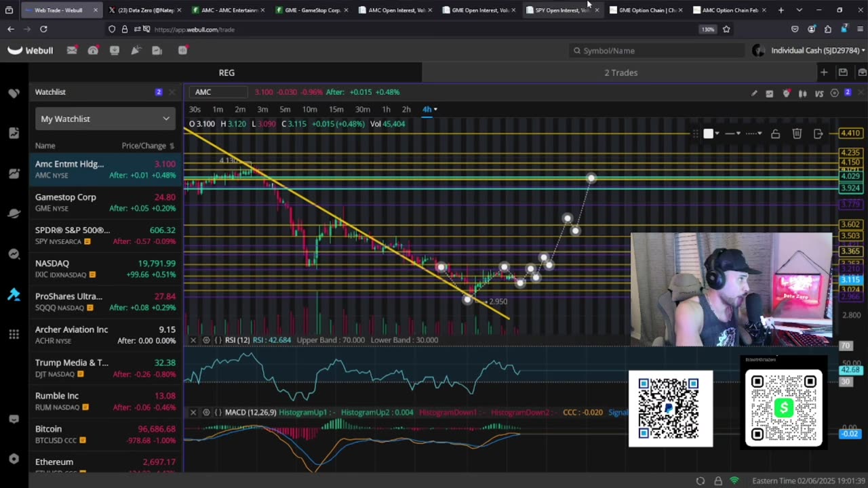Open the Webull messages envelope icon

pyautogui.click(x=72, y=50)
